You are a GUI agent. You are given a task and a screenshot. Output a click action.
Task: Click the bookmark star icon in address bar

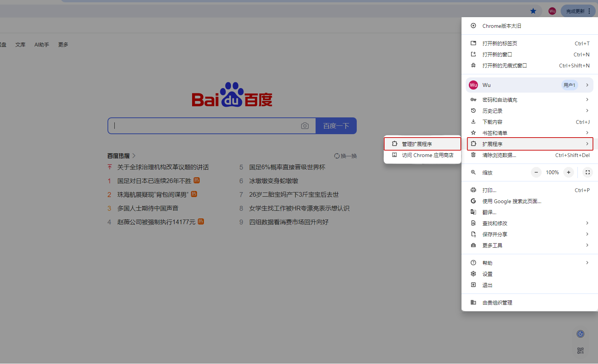pos(533,11)
